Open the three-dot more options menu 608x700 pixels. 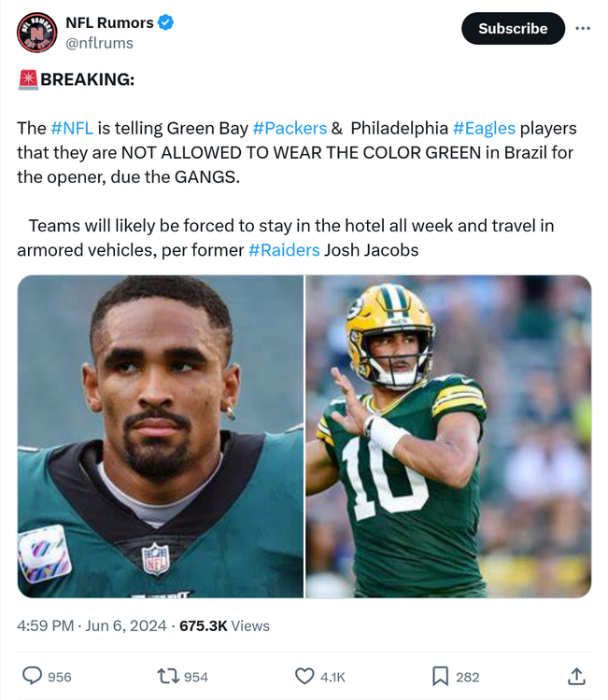tap(583, 28)
